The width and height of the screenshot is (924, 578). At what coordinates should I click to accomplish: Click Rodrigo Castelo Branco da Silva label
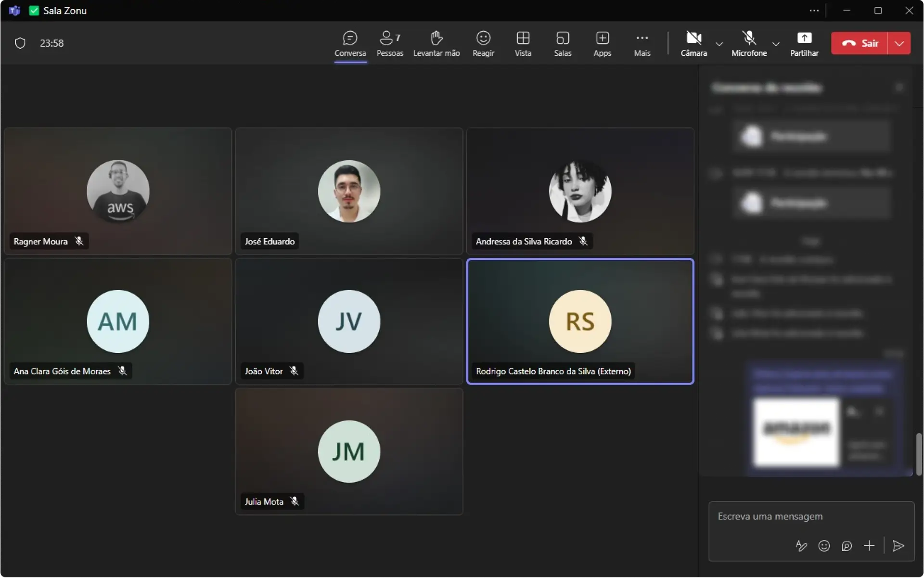click(553, 372)
